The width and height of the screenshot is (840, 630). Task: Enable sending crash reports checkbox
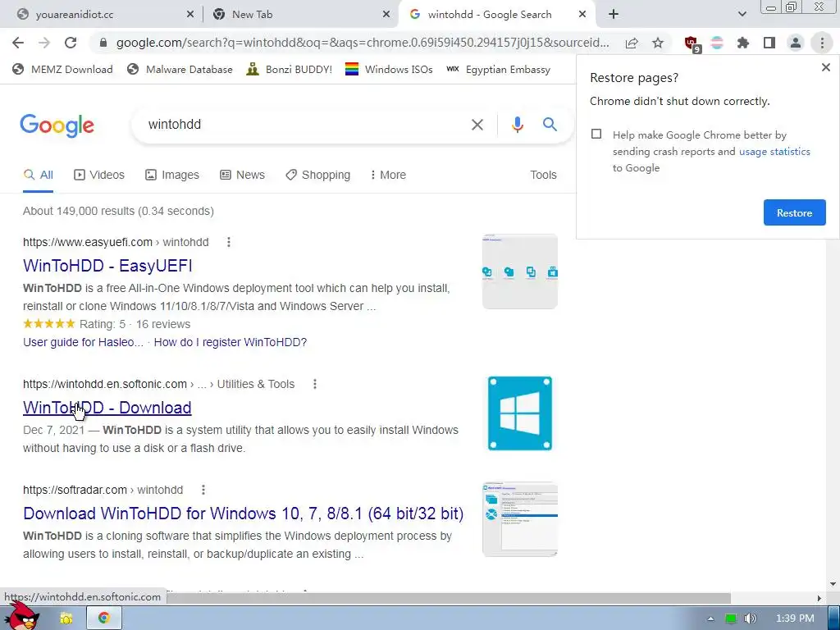coord(596,134)
